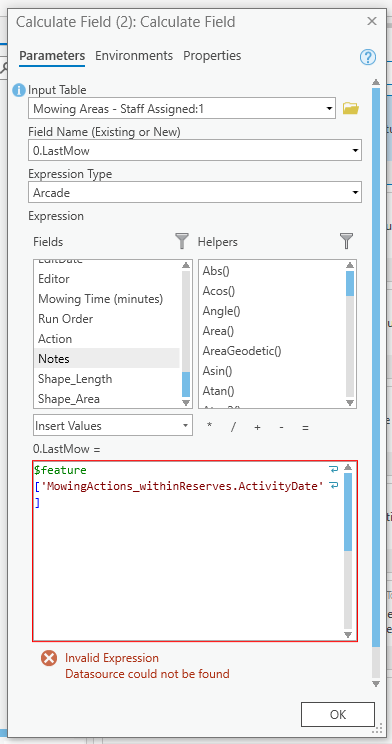Click the Invalid Expression error icon
The height and width of the screenshot is (744, 392).
49,659
